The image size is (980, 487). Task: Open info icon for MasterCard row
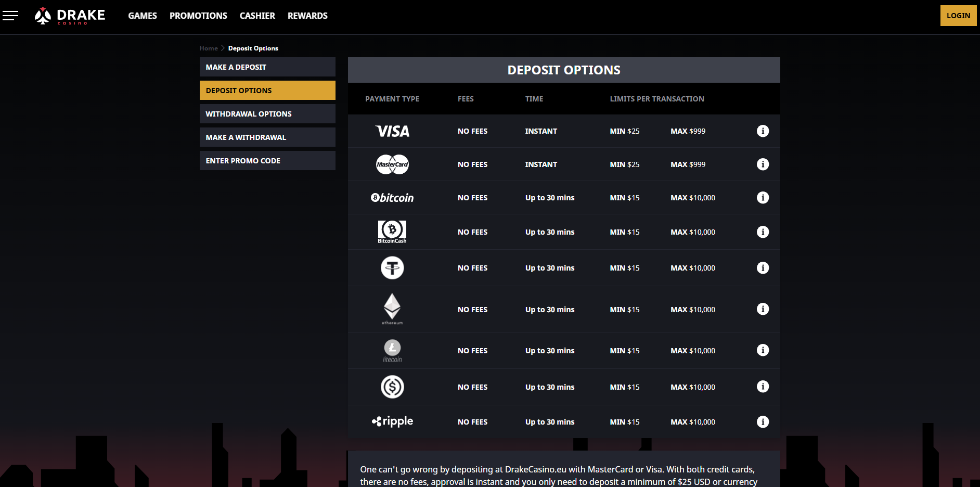[763, 164]
